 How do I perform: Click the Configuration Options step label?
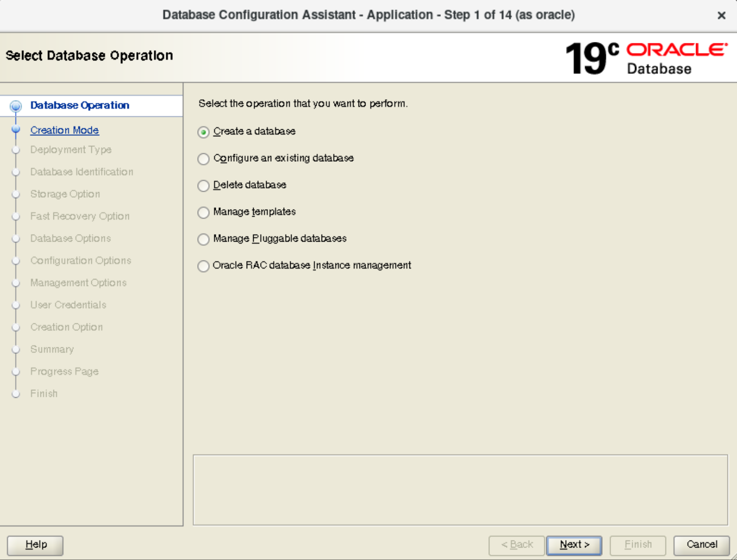coord(81,261)
